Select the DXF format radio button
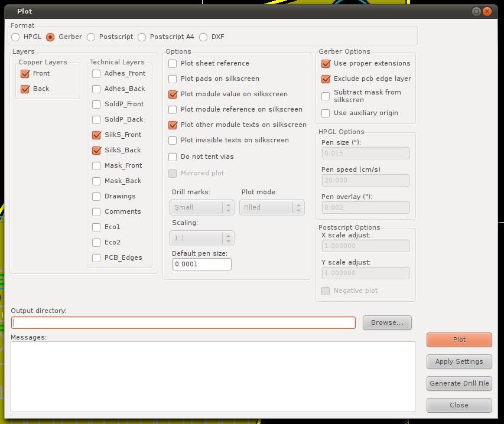The width and height of the screenshot is (504, 424). (x=203, y=37)
